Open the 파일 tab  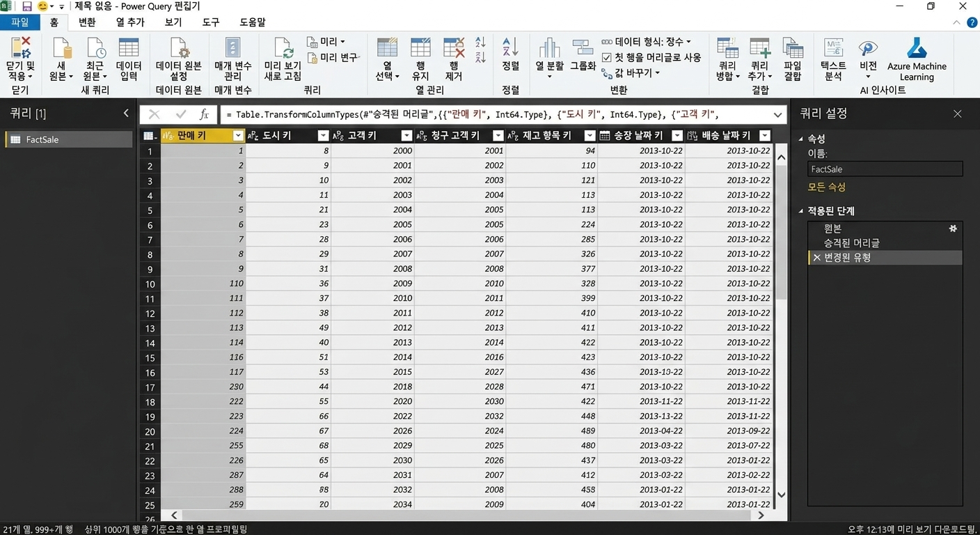(x=19, y=22)
